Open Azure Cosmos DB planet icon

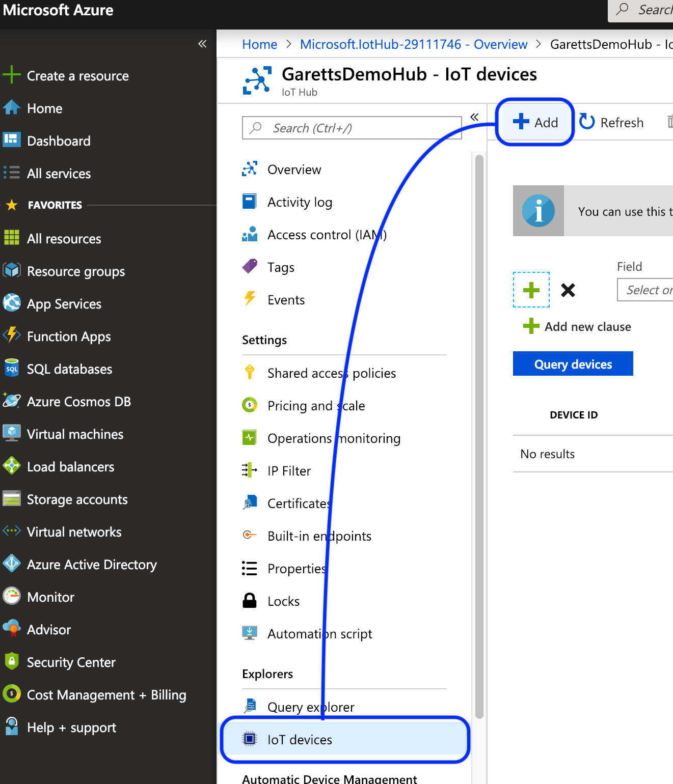[x=11, y=401]
